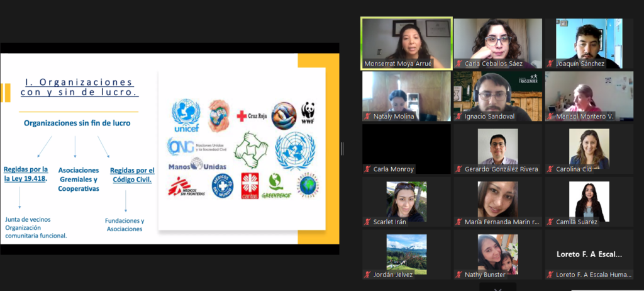Click muted mic icon beside Carolina Cid
The width and height of the screenshot is (644, 291).
pos(550,169)
